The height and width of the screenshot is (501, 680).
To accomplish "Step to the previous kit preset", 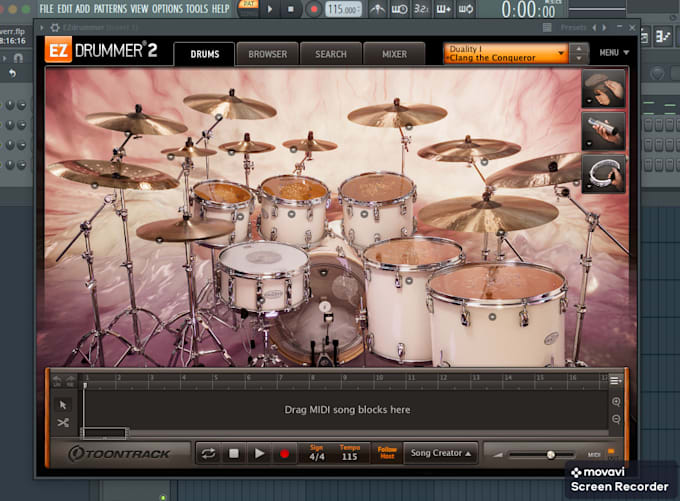I will (x=579, y=49).
